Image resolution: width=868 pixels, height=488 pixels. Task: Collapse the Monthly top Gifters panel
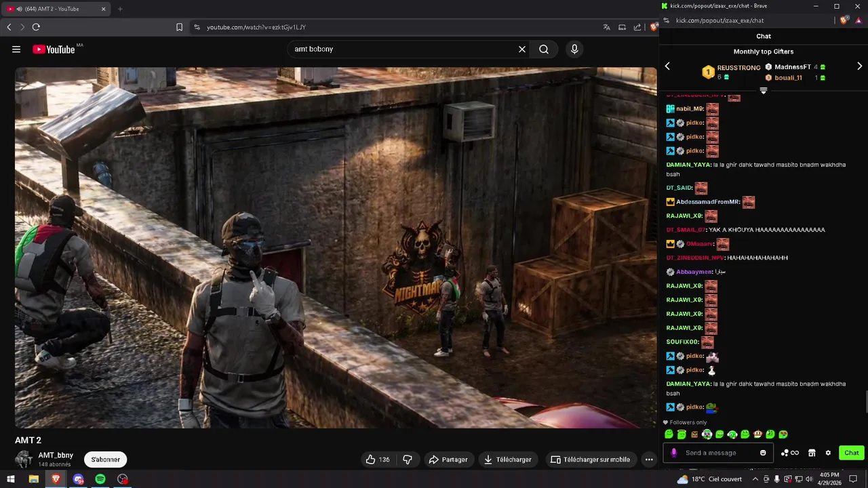(x=764, y=91)
